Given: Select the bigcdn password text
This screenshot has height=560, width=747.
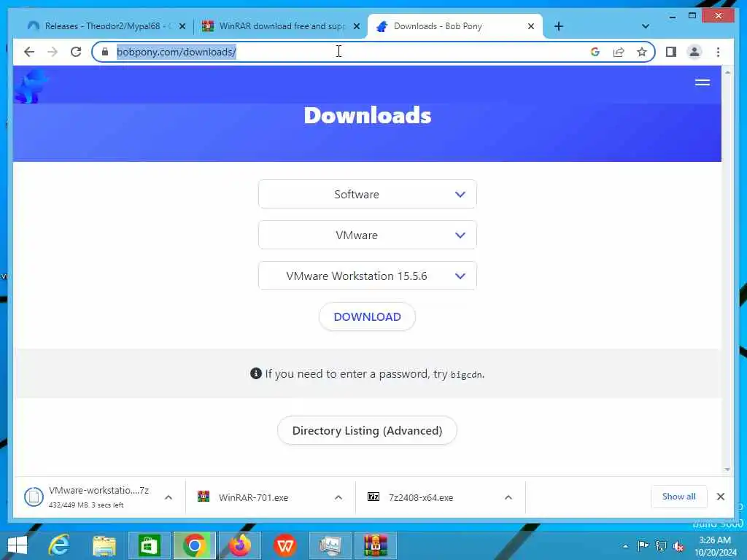Looking at the screenshot, I should coord(466,375).
